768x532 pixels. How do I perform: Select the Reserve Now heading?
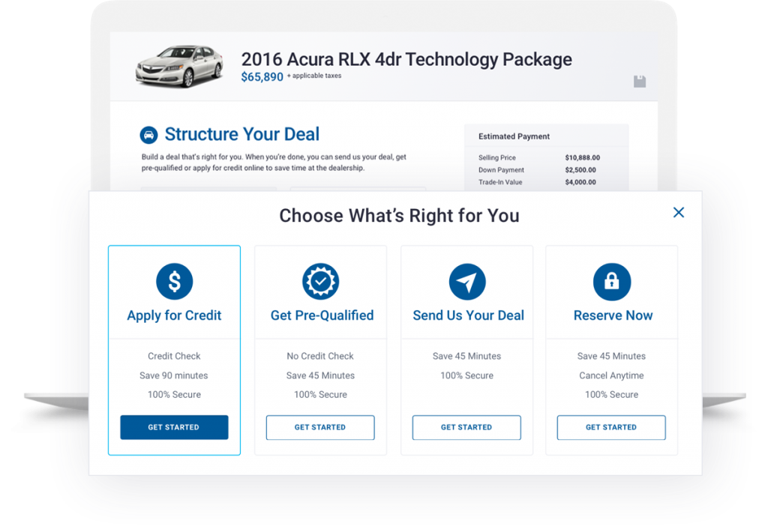click(x=613, y=315)
